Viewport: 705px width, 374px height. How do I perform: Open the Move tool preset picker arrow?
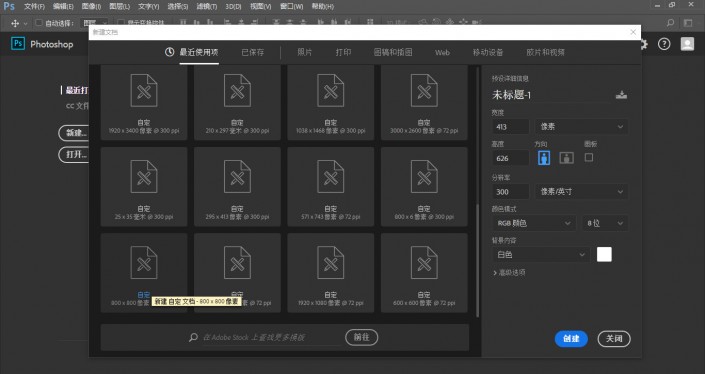tap(25, 23)
